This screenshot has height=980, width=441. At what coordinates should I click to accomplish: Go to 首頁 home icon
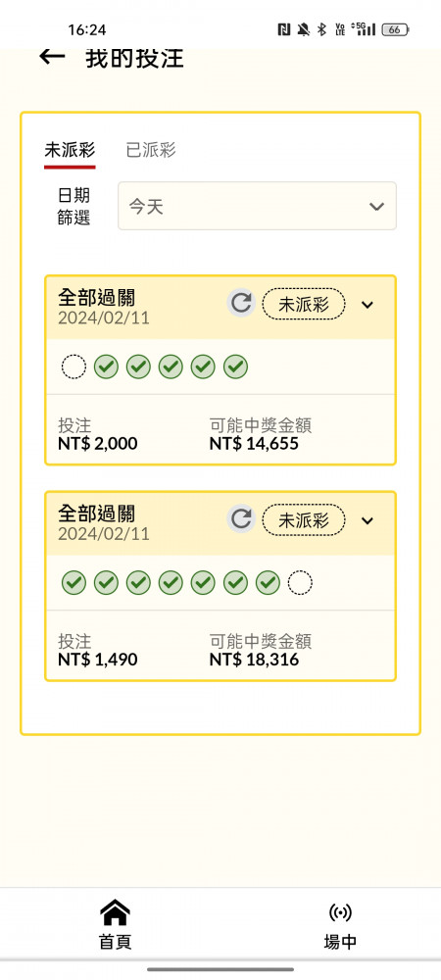[115, 913]
